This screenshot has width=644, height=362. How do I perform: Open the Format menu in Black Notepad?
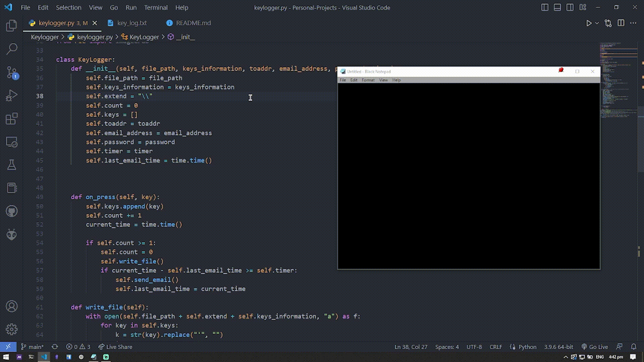[368, 80]
